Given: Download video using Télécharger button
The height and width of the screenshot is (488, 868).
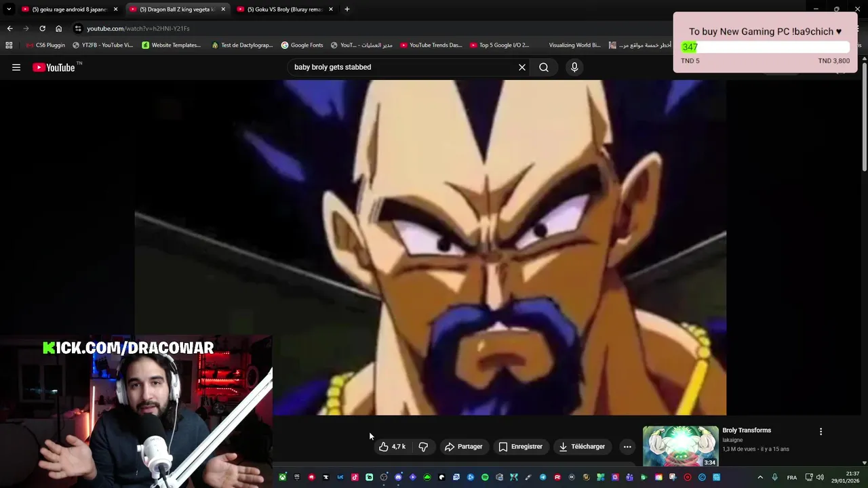Looking at the screenshot, I should (582, 447).
